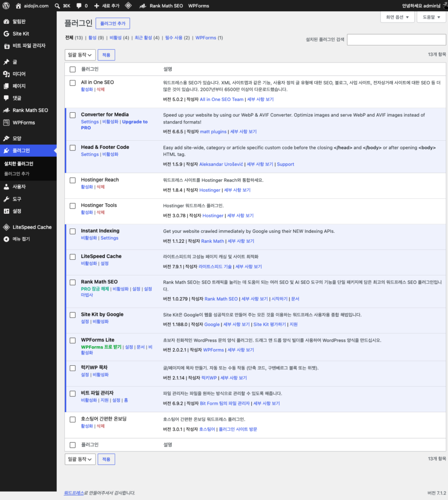Open the 도구 wrench icon in sidebar
This screenshot has width=448, height=500.
coord(6,199)
